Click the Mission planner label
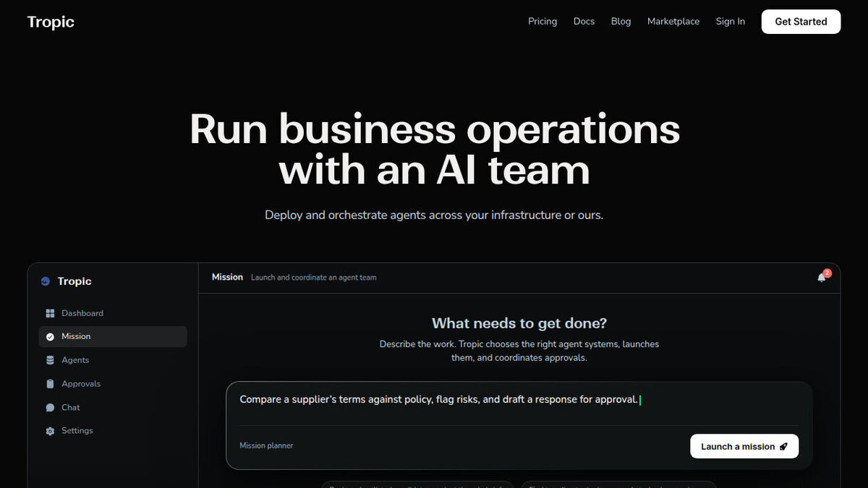 click(266, 446)
